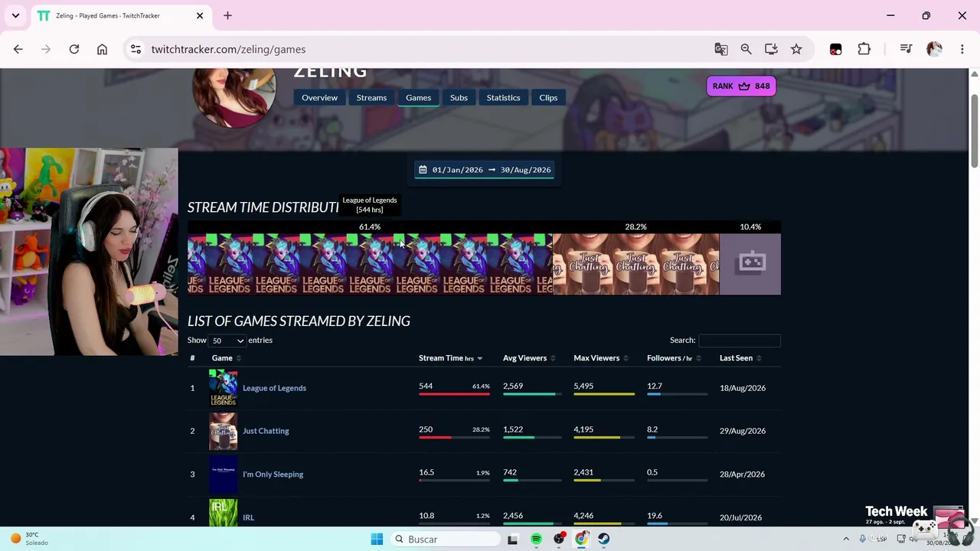980x551 pixels.
Task: Sort by Followers per hour column
Action: click(674, 358)
